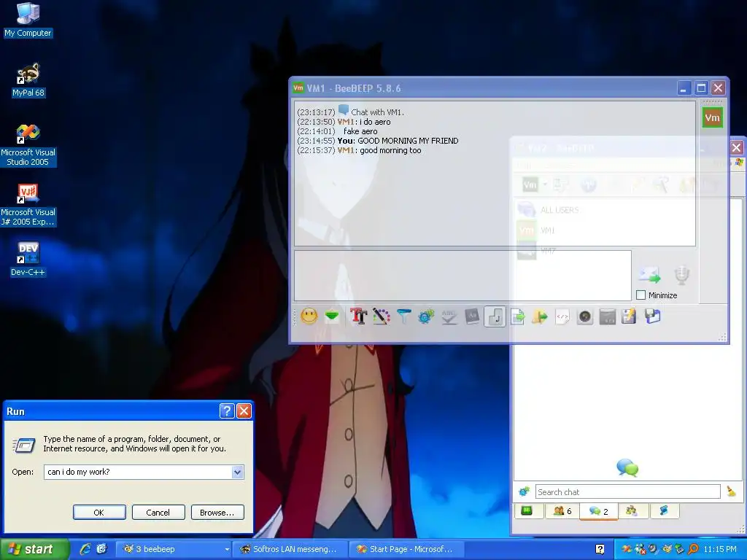This screenshot has width=747, height=560.
Task: Click the taskbar clock showing 11:15 PM
Action: click(x=720, y=549)
